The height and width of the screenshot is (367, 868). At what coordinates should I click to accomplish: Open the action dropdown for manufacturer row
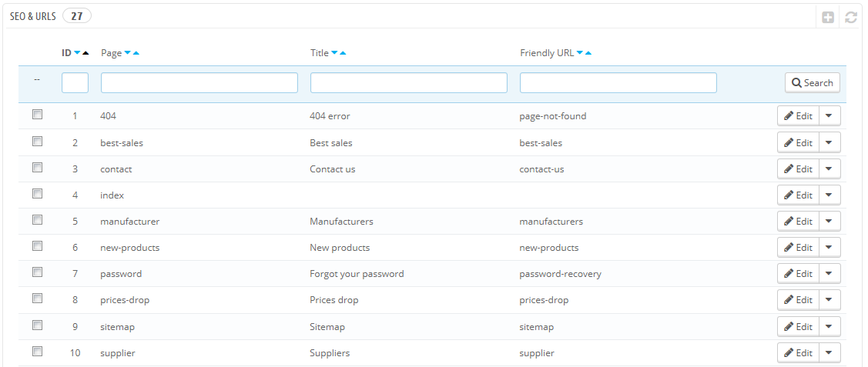click(829, 221)
